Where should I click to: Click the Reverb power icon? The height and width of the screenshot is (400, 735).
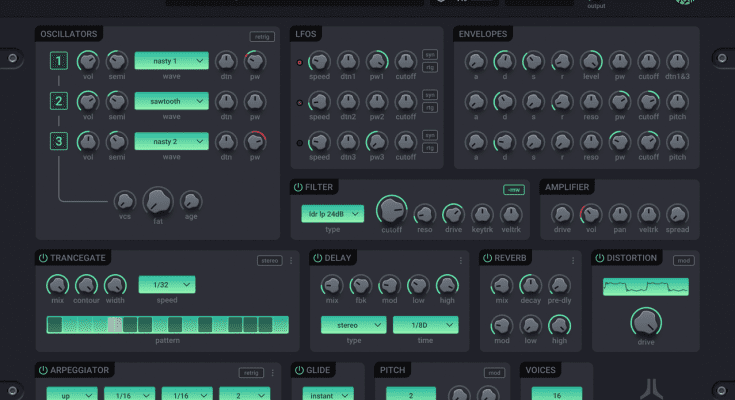(487, 258)
